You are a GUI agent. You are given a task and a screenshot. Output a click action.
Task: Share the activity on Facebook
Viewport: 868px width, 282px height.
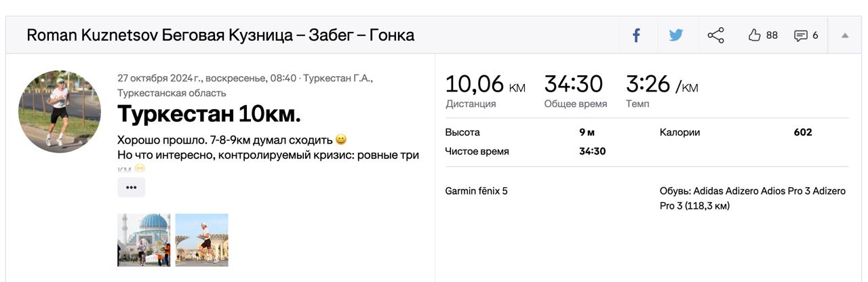tap(637, 35)
